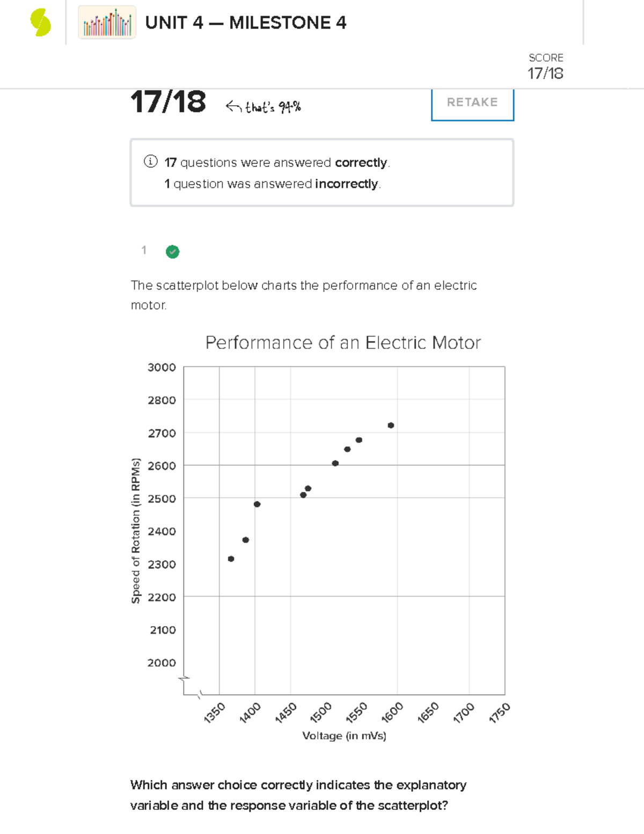
Task: Click the handwritten "that's 94%" note
Action: pyautogui.click(x=273, y=107)
